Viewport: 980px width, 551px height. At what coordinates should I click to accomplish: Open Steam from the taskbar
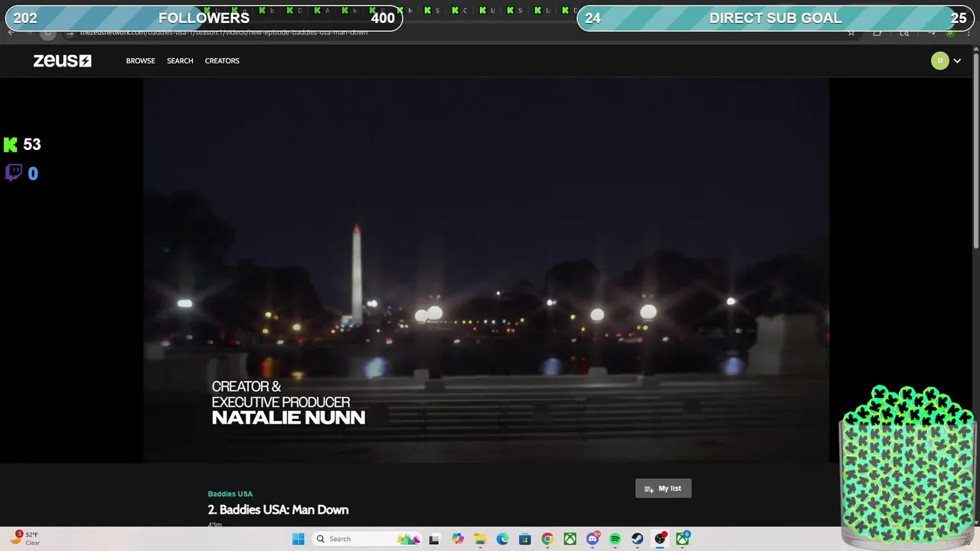point(637,539)
